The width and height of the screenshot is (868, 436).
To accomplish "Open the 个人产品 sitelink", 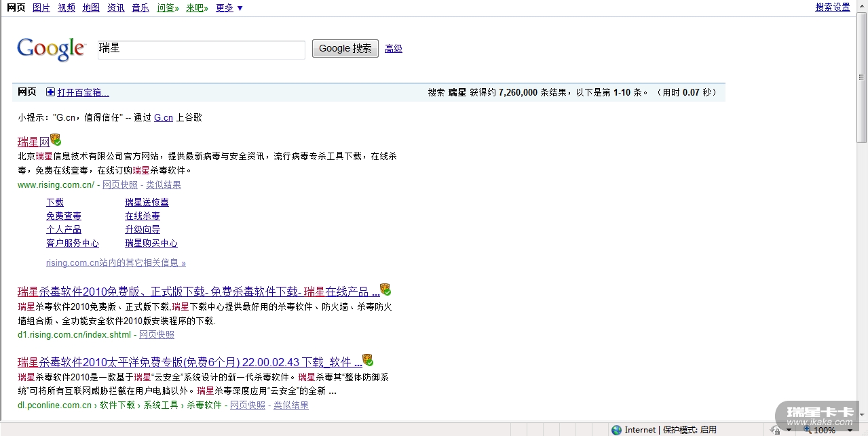I will click(x=64, y=229).
